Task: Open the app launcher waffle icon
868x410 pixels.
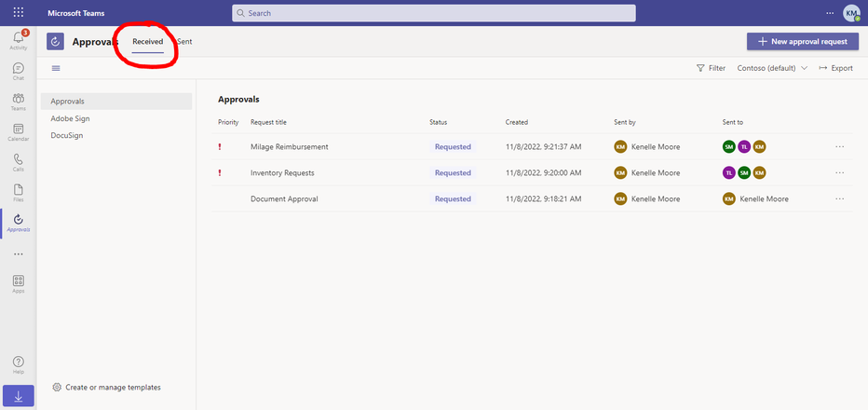Action: tap(19, 13)
